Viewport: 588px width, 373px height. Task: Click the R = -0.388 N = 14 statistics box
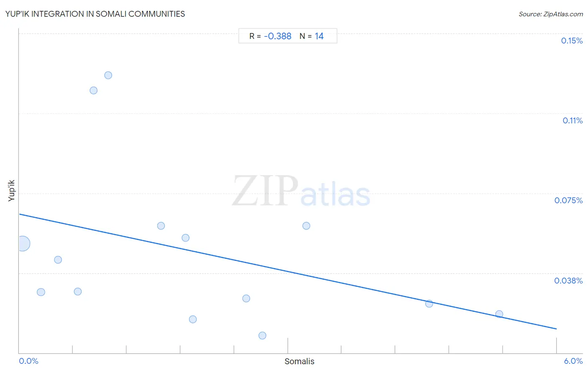288,36
